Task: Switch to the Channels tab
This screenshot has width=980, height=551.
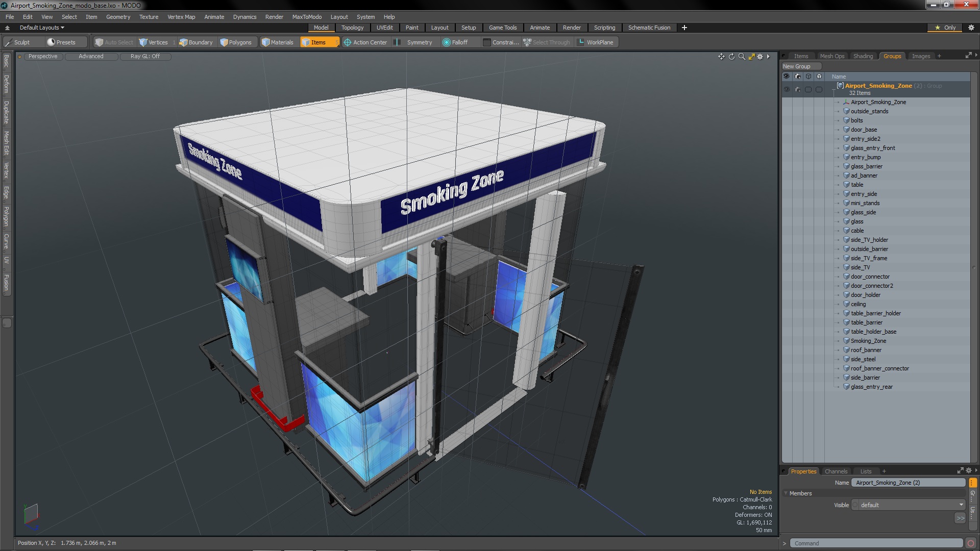Action: (x=836, y=471)
